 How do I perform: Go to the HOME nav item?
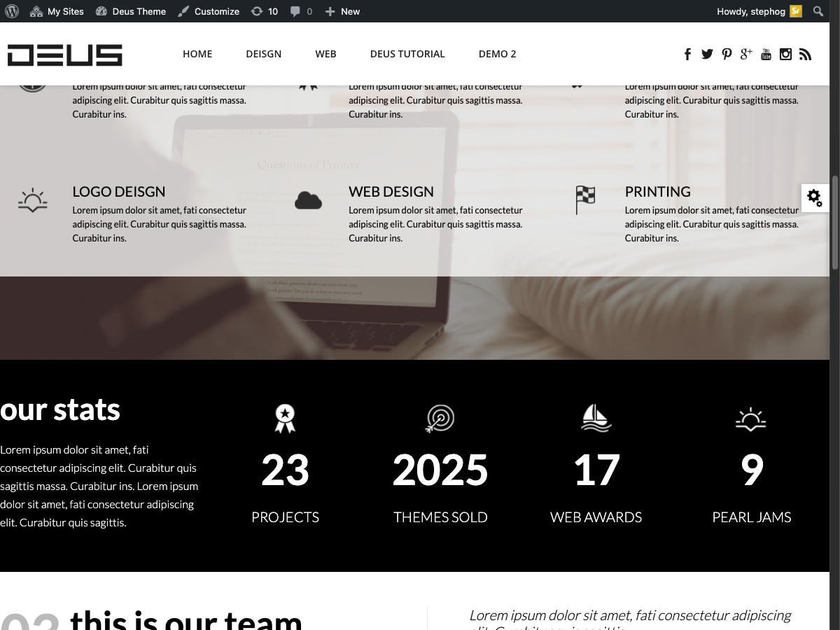197,54
